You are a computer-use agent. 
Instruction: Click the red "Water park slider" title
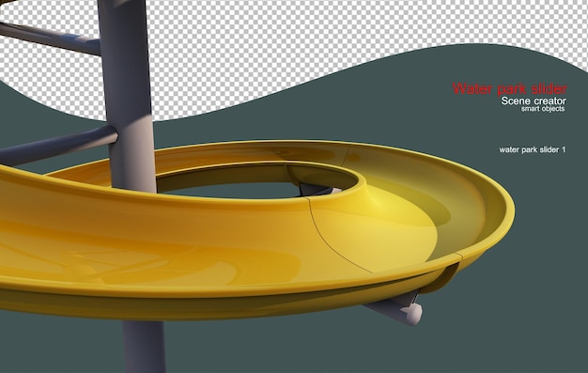point(509,88)
